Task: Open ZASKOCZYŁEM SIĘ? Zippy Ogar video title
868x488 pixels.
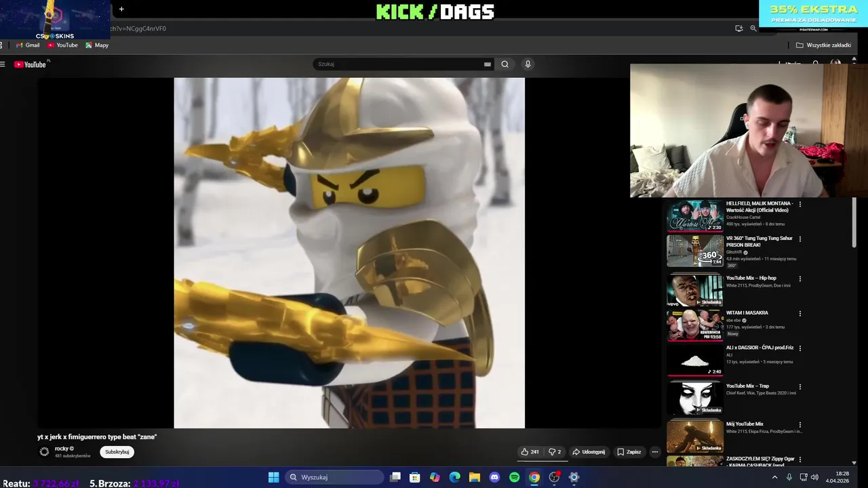Action: (760, 462)
